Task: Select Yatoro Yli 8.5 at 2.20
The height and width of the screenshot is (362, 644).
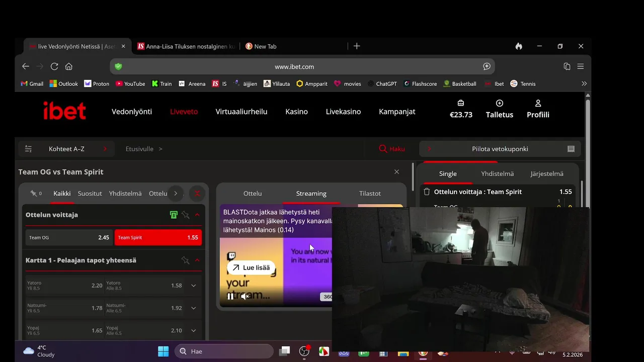Action: click(x=65, y=286)
